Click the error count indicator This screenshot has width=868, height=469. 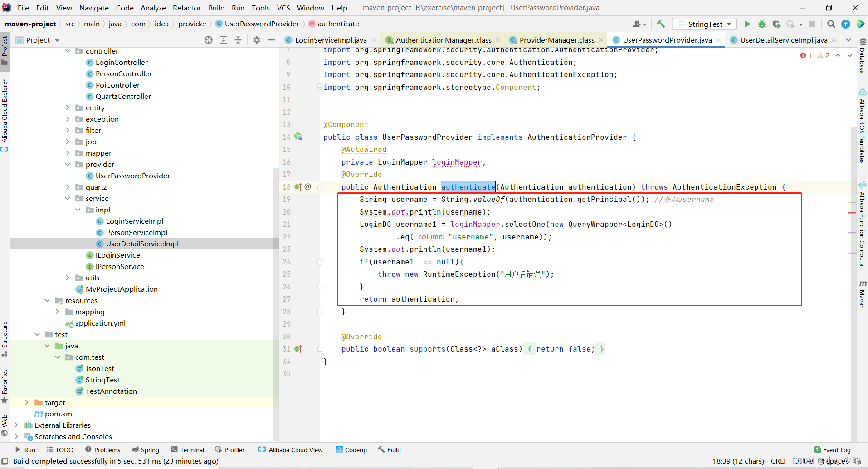(x=806, y=55)
